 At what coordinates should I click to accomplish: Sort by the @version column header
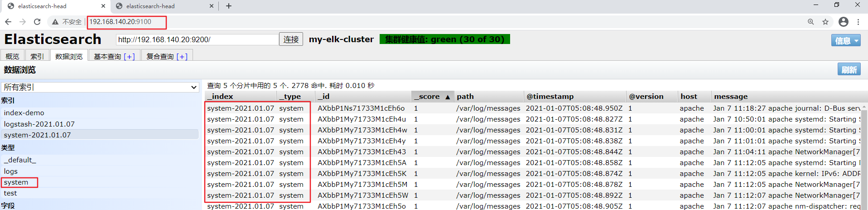point(652,96)
